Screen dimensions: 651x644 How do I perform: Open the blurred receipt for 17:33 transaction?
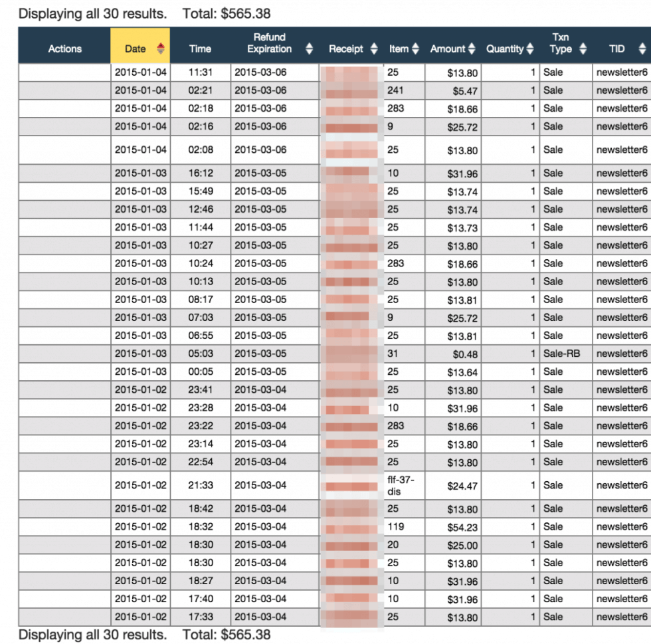[x=351, y=617]
